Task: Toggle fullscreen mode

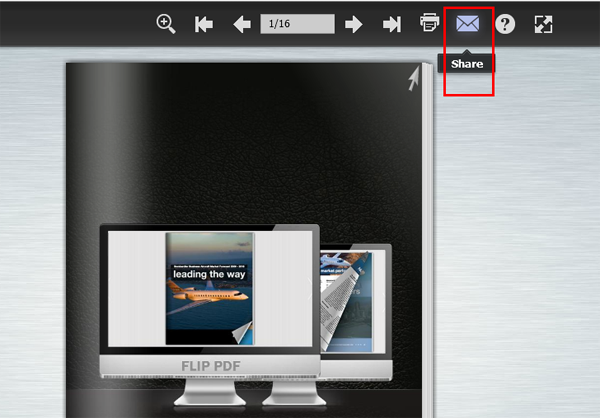Action: coord(543,24)
